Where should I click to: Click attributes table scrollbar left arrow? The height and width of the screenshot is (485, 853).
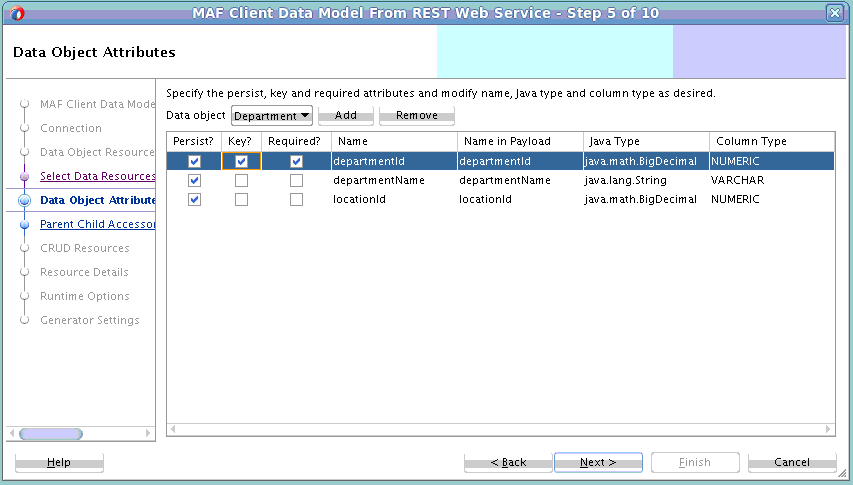point(173,429)
